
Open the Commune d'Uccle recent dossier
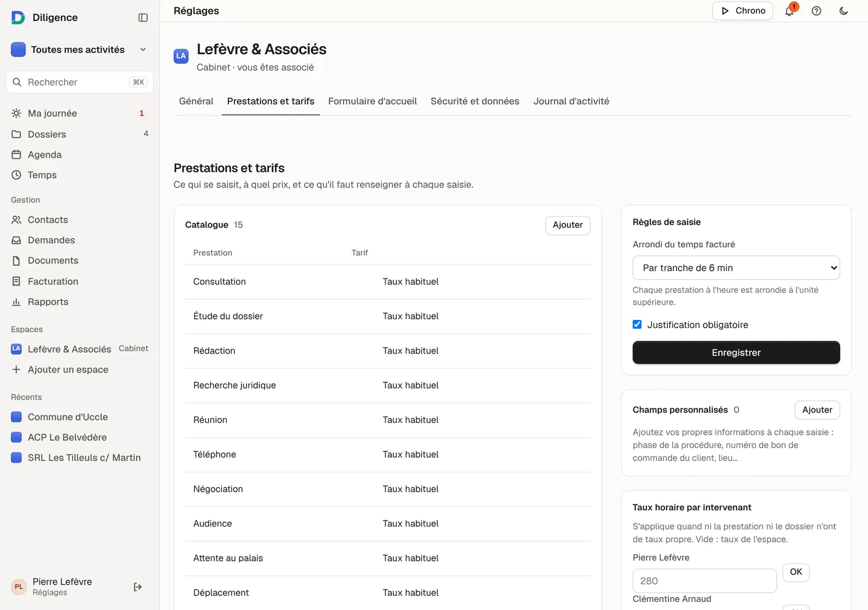(79, 417)
